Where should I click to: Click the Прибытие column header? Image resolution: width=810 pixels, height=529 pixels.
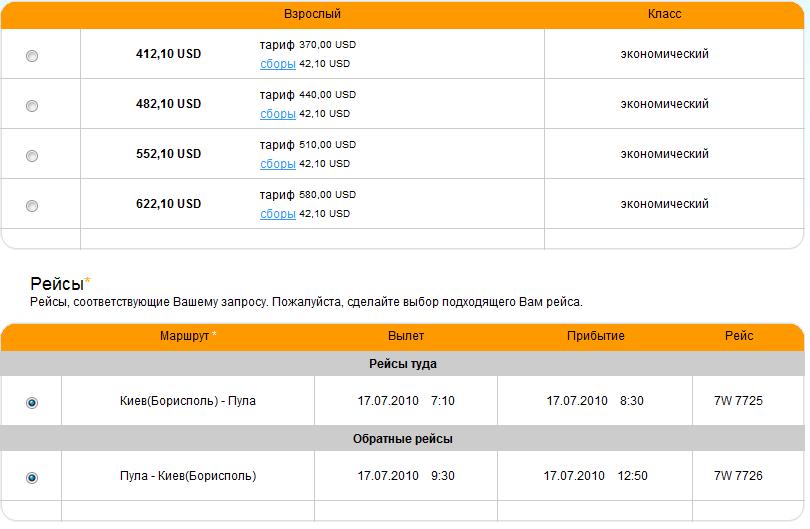click(x=595, y=336)
